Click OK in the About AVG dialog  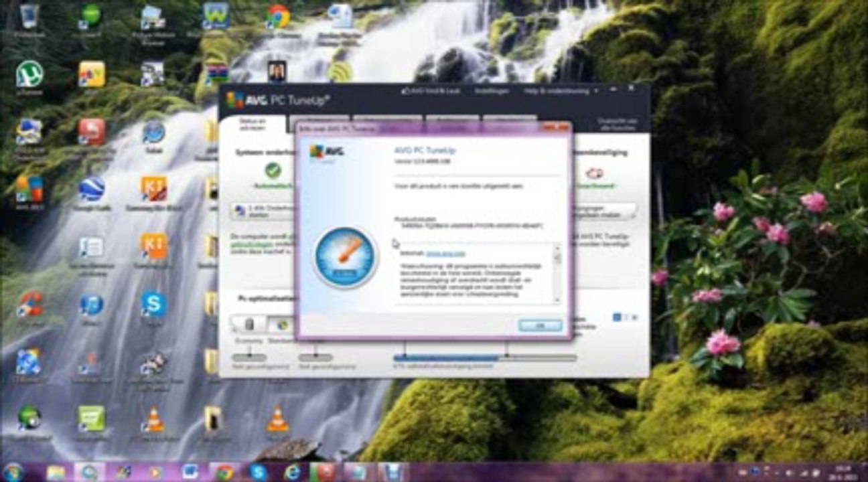coord(540,325)
